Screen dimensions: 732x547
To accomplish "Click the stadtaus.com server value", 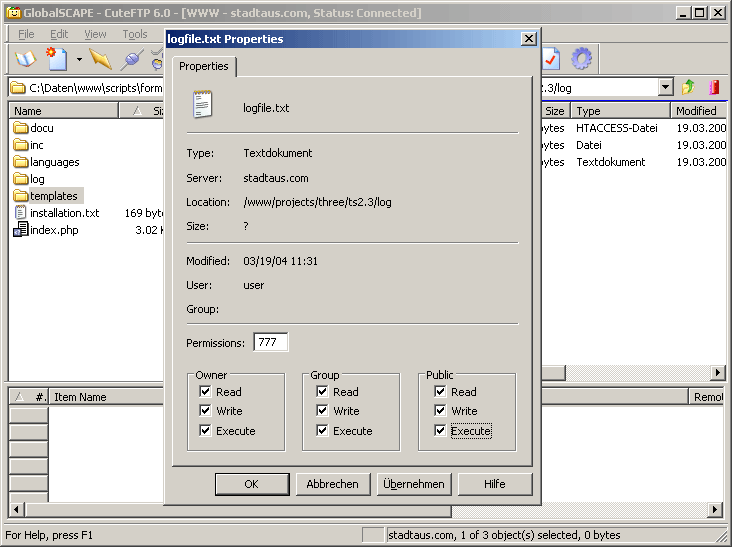I will [276, 178].
